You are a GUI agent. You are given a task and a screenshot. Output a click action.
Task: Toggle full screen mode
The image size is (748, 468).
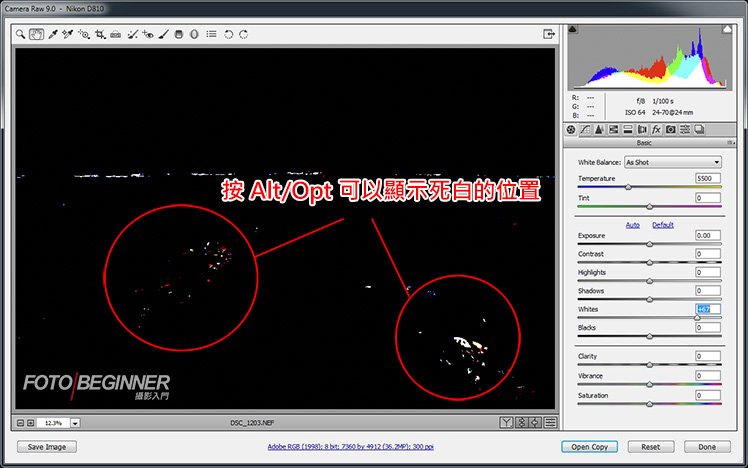548,33
